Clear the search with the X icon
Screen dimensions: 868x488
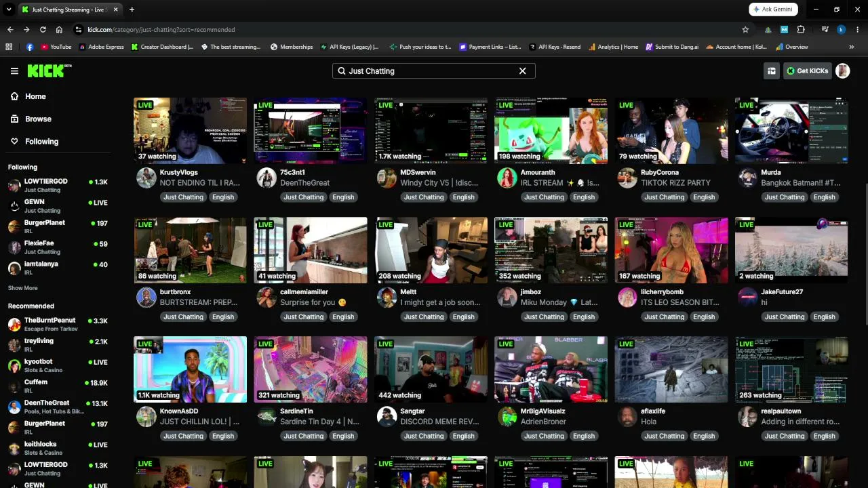coord(522,70)
